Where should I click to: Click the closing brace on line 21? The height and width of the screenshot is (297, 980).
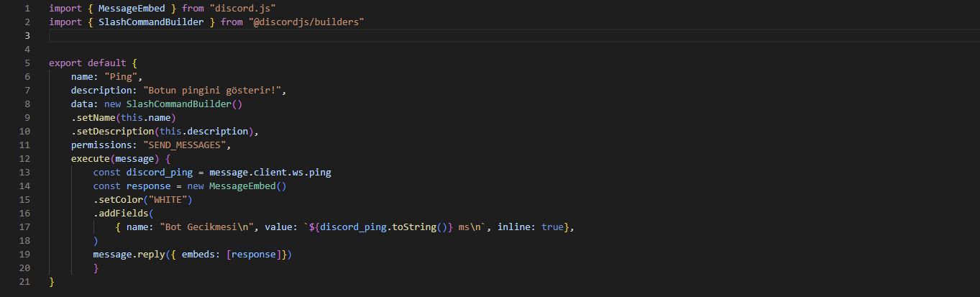52,282
